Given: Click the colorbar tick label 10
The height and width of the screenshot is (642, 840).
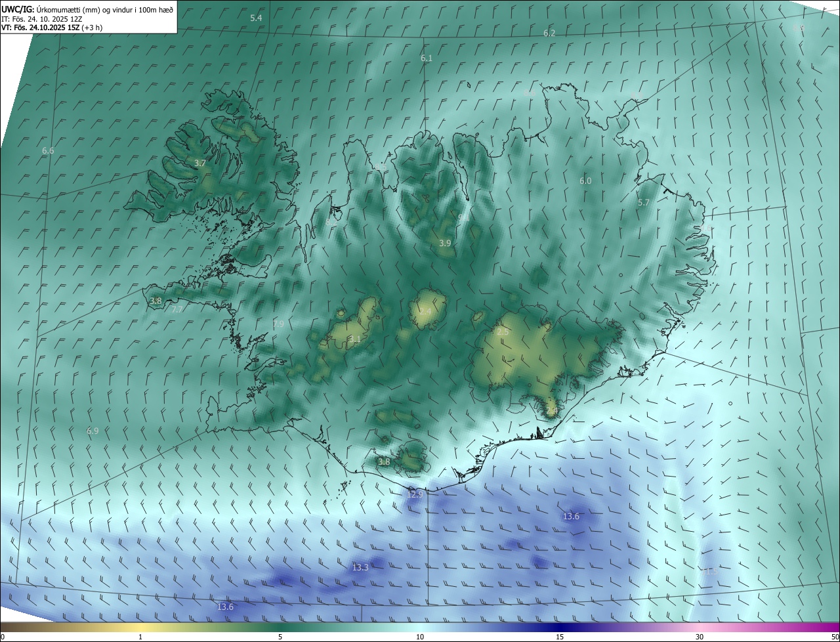Looking at the screenshot, I should click(x=420, y=637).
